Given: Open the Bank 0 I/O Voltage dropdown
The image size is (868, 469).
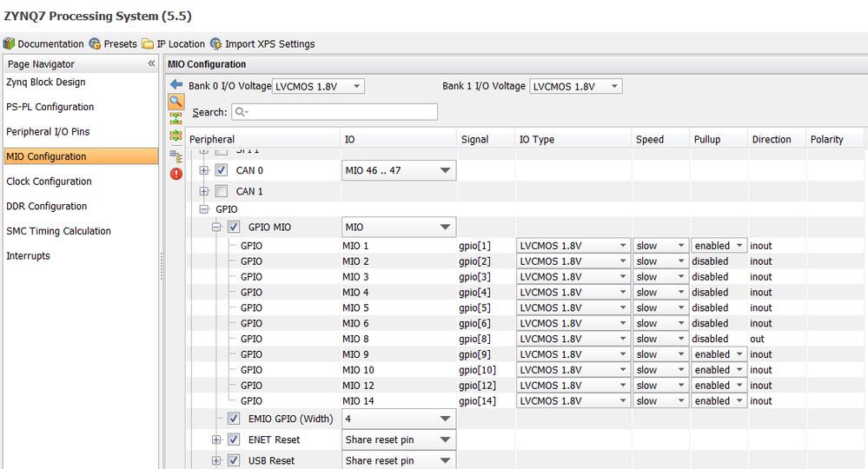Looking at the screenshot, I should tap(319, 86).
